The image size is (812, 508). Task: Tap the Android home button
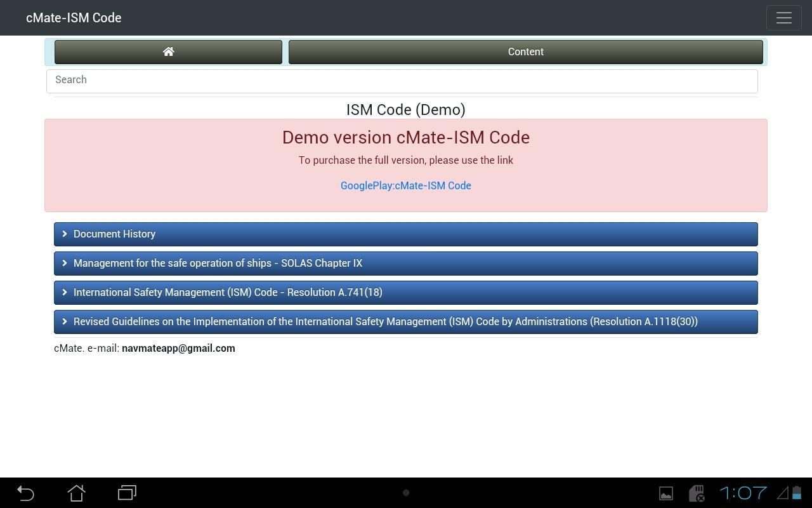point(76,493)
